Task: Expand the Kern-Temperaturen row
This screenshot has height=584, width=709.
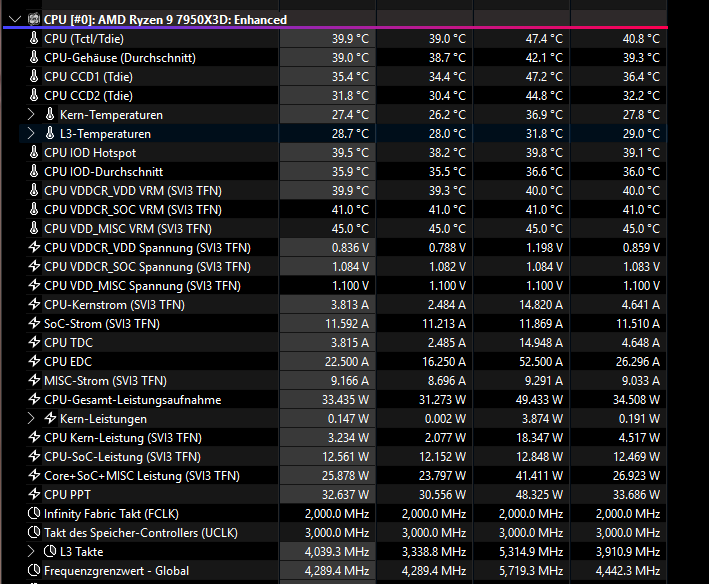Action: [31, 114]
